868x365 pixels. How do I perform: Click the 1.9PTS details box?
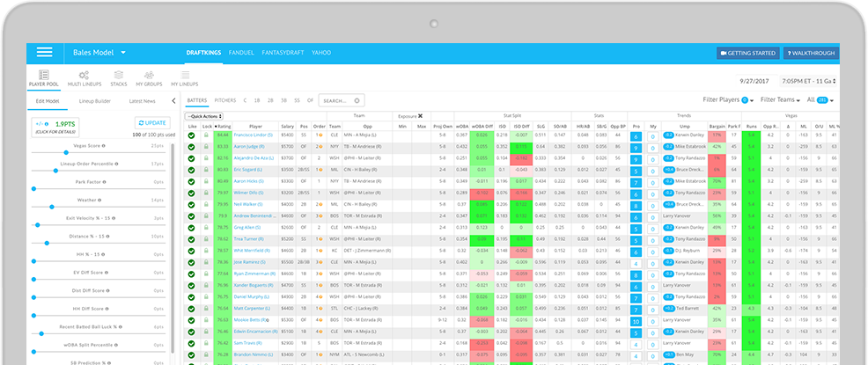pyautogui.click(x=55, y=128)
